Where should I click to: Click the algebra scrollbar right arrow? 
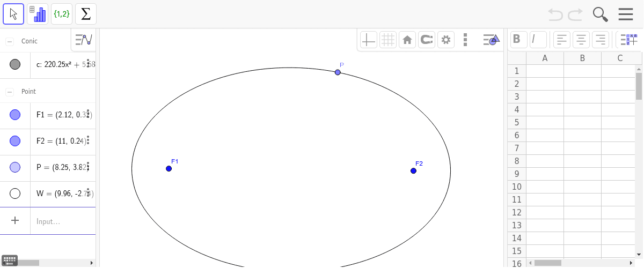[92, 263]
